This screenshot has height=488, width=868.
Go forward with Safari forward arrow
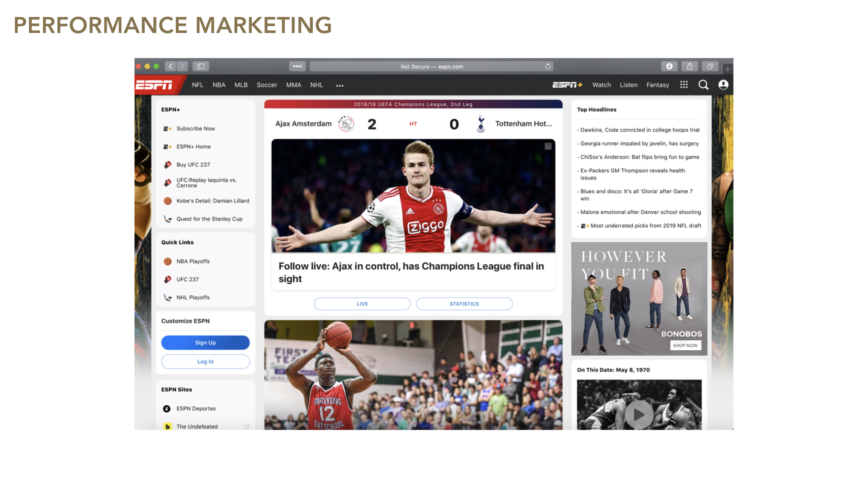click(182, 66)
